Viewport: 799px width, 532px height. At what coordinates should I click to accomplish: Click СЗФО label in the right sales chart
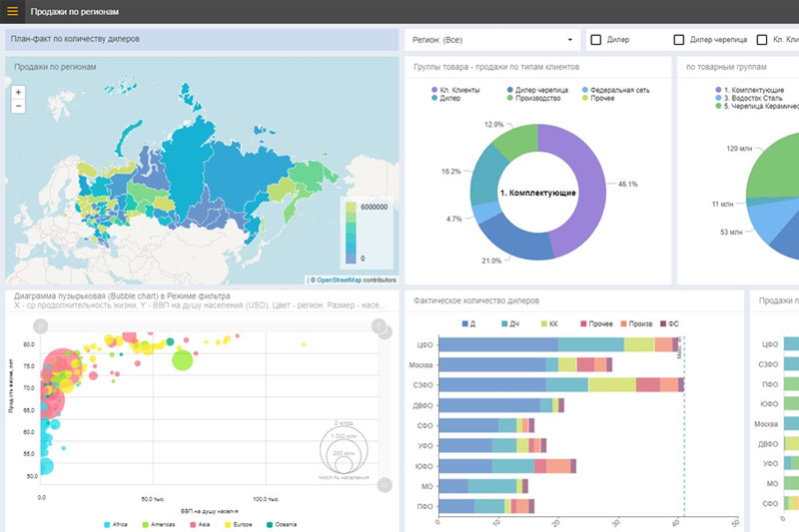(768, 364)
